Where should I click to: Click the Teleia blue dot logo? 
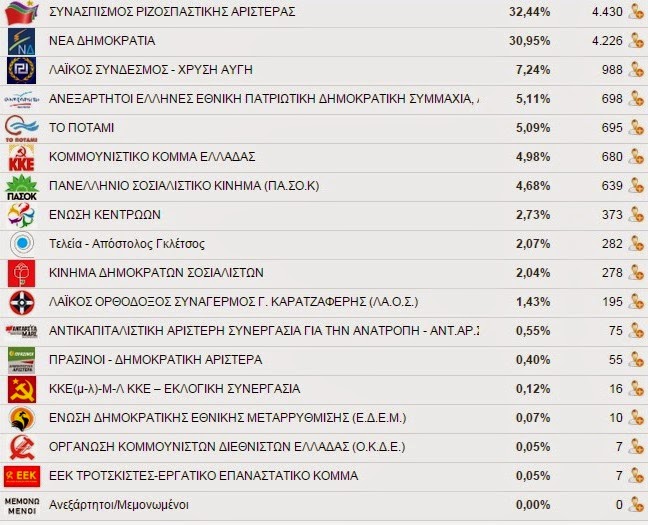22,244
